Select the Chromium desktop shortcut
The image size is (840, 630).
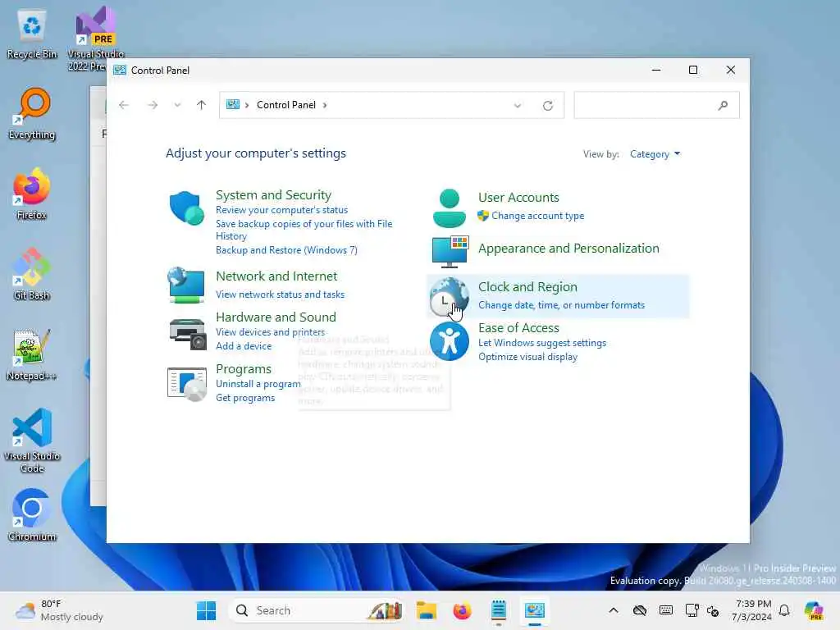click(x=32, y=515)
